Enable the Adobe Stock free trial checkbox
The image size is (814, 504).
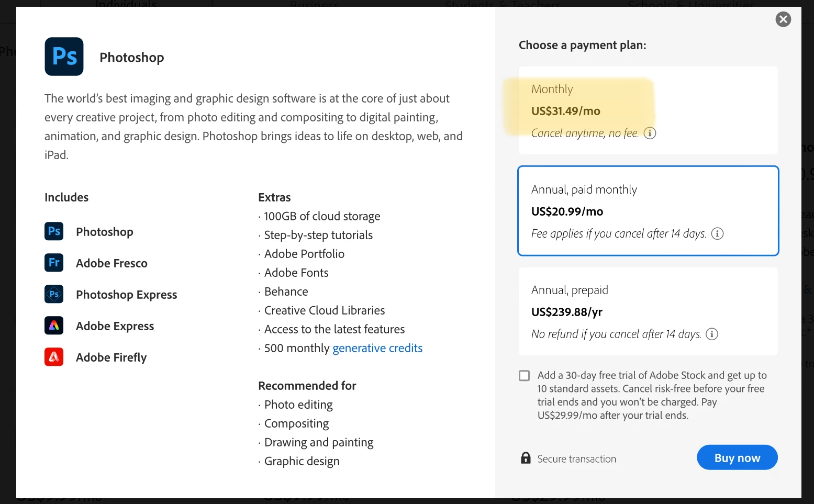[x=524, y=376]
